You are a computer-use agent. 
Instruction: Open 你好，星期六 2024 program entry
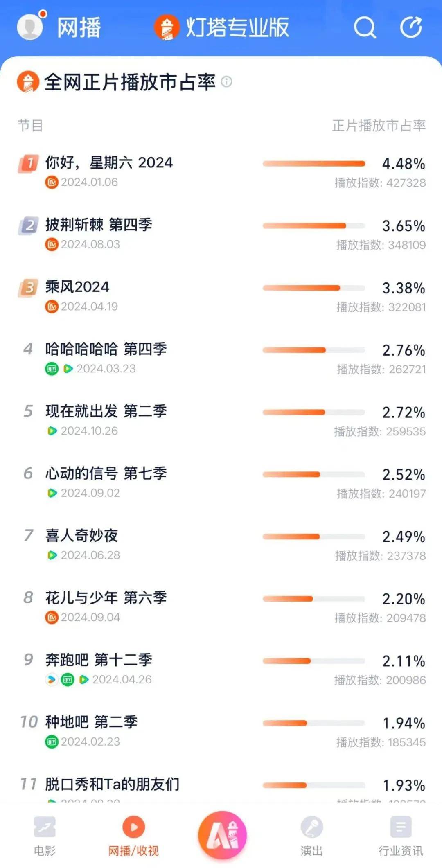pyautogui.click(x=109, y=163)
